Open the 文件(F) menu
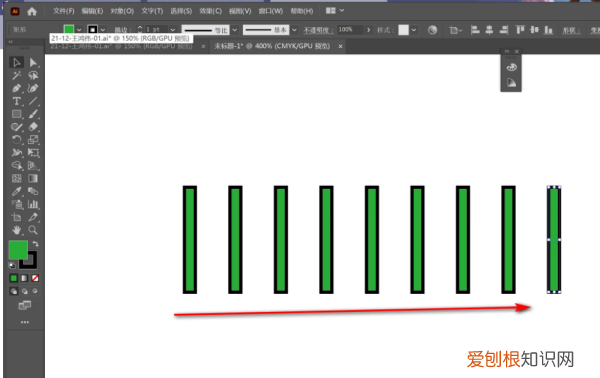This screenshot has height=378, width=600. (x=64, y=11)
